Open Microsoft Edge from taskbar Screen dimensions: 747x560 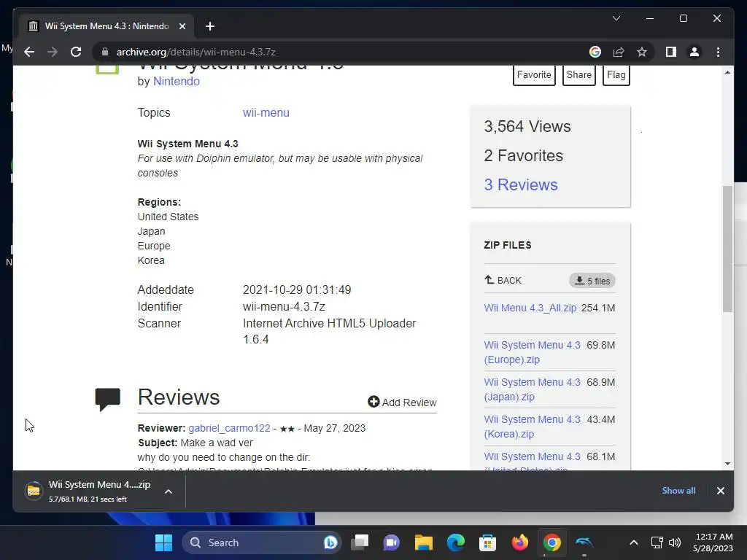pyautogui.click(x=455, y=542)
